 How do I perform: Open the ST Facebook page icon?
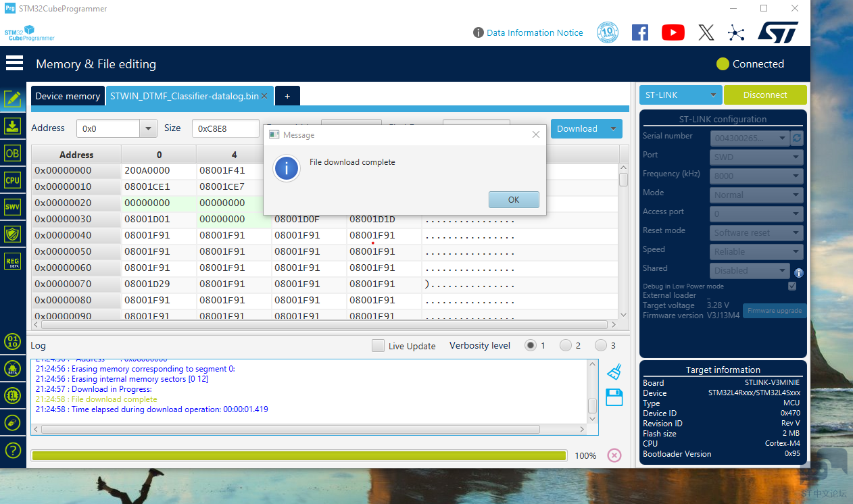tap(639, 32)
